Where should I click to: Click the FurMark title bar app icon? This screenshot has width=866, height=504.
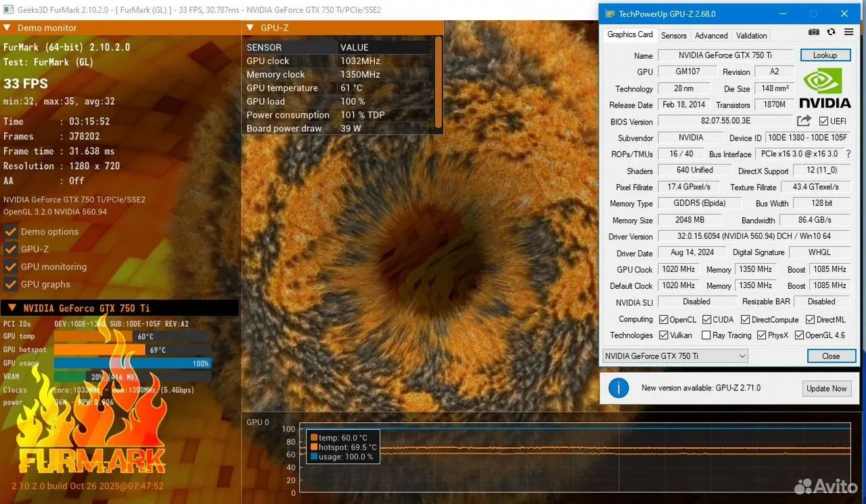7,10
